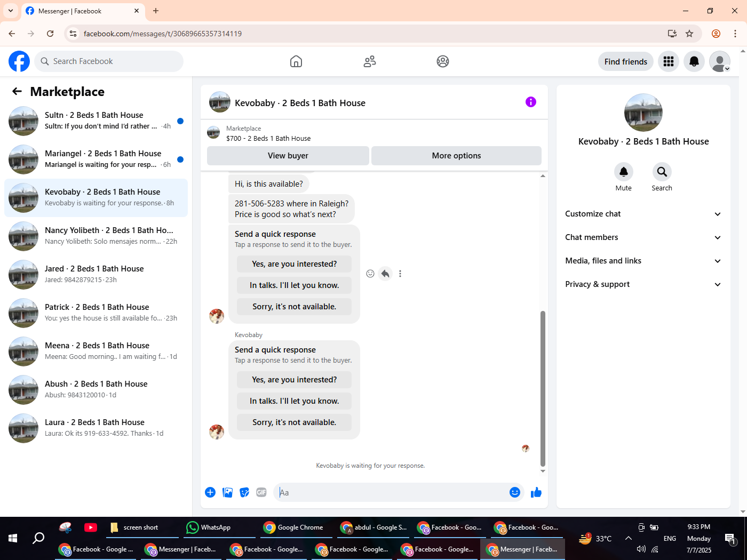Open Nancy Yolibeth conversation
This screenshot has width=747, height=560.
[96, 236]
